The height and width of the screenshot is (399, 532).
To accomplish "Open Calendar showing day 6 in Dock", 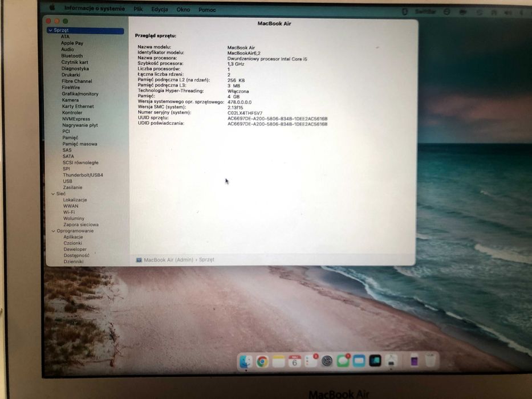I will coord(294,361).
